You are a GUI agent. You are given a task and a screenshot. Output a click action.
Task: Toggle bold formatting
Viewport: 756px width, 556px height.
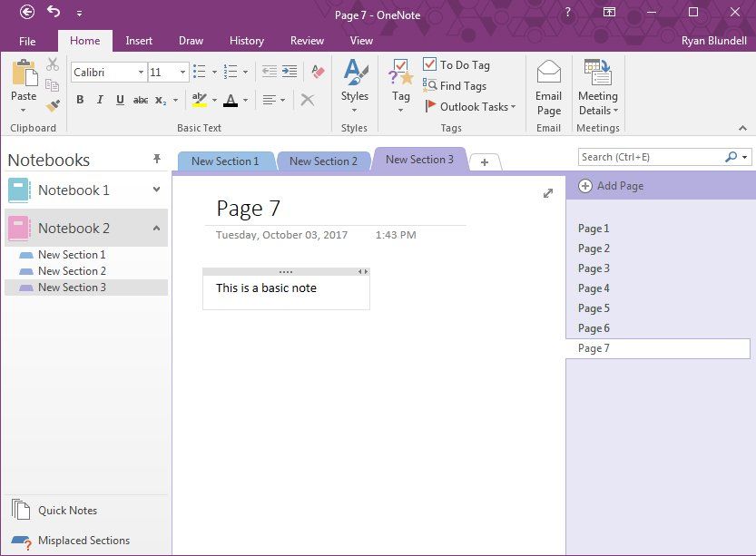(80, 100)
